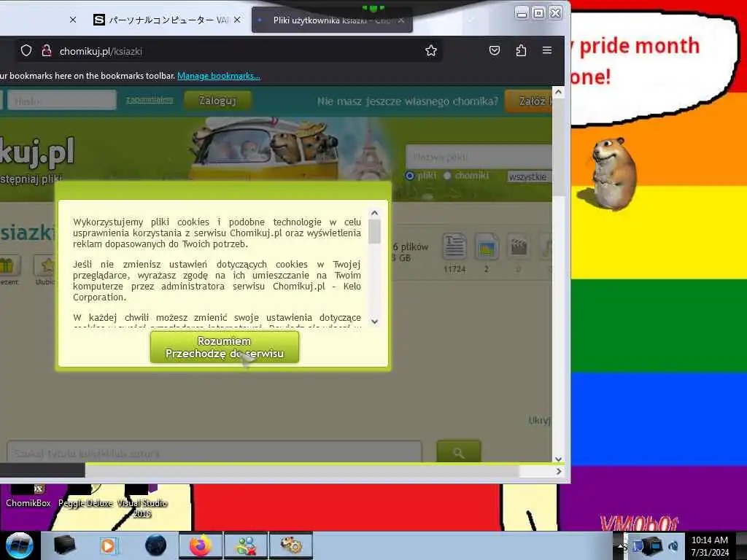Viewport: 747px width, 560px height.
Task: Open the ChomikBox desktop shortcut
Action: [28, 497]
